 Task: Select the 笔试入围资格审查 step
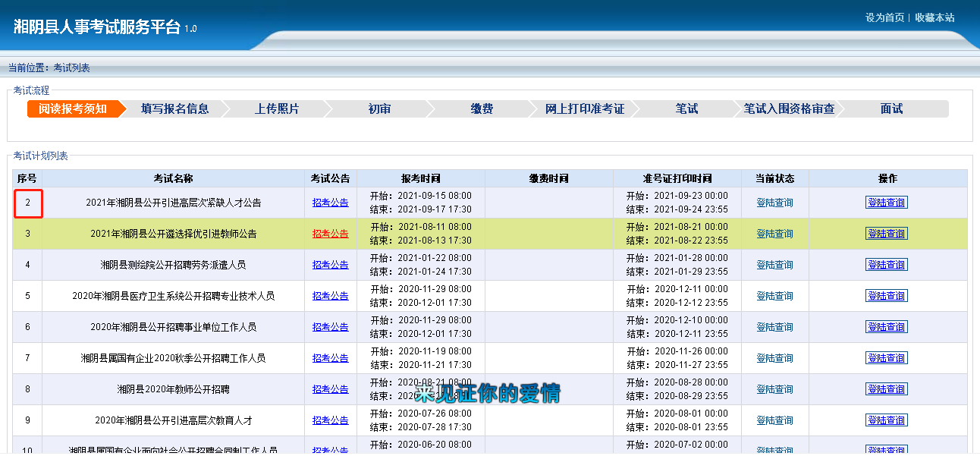(x=789, y=109)
